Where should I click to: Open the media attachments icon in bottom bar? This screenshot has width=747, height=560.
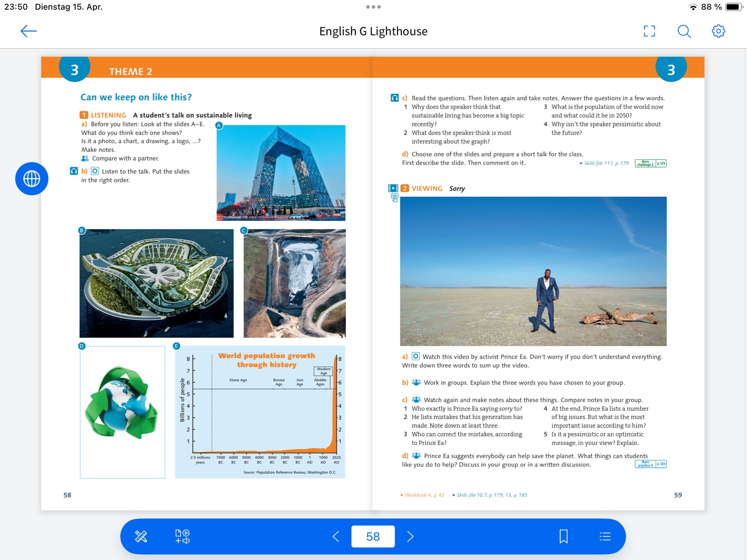[x=182, y=537]
